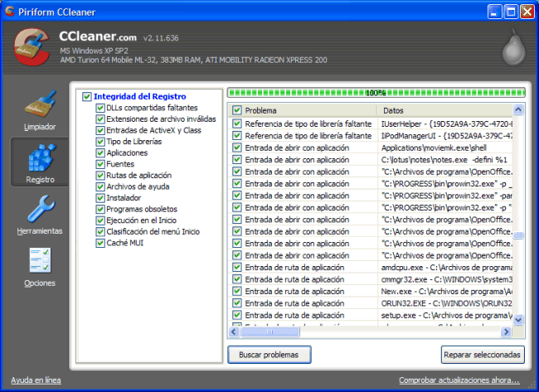539x392 pixels.
Task: Open the Opciones checklist icon
Action: [41, 260]
